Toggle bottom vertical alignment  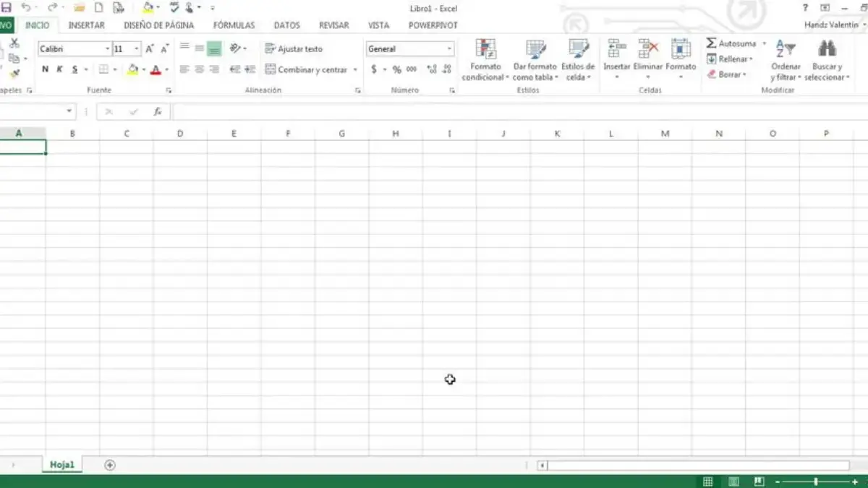click(214, 48)
